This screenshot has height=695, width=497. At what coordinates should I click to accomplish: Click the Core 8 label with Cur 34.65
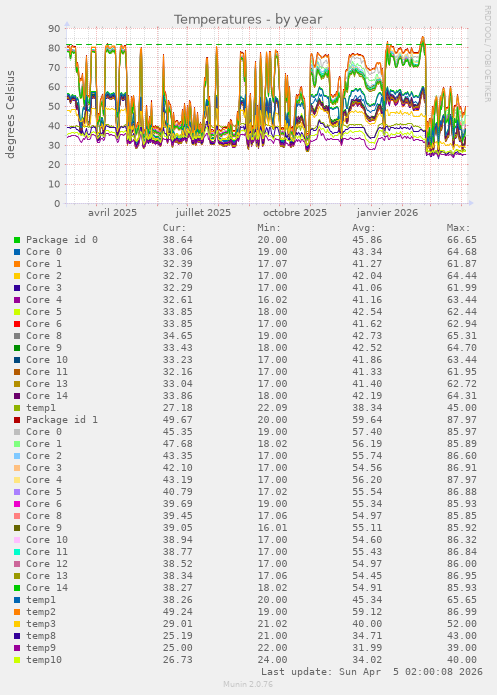coord(44,336)
